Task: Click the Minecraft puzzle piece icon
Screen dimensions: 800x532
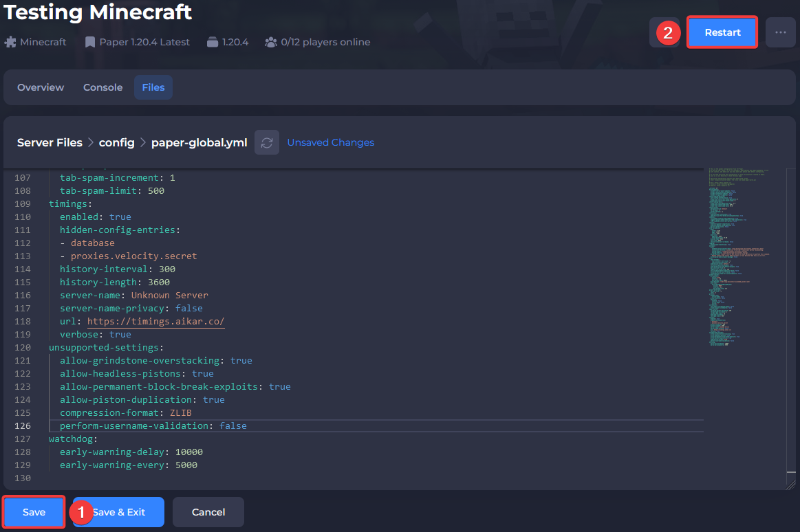Action: 10,42
